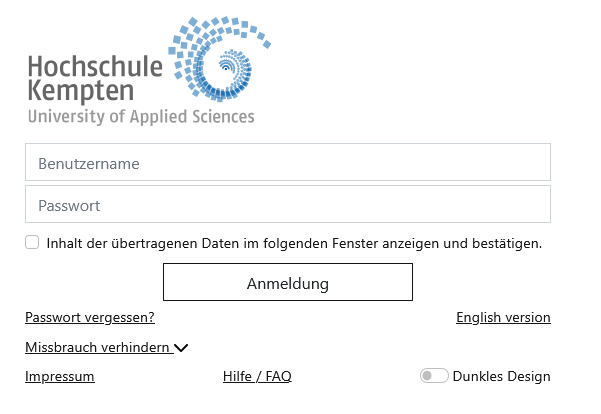This screenshot has width=601, height=414.
Task: Follow the 'Passwort vergessen?' link
Action: [90, 318]
